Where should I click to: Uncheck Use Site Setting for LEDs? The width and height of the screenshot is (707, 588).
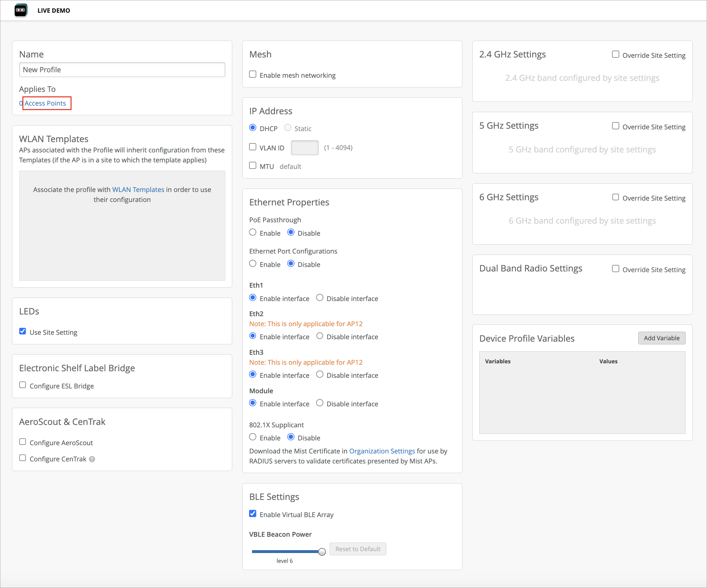pos(23,332)
